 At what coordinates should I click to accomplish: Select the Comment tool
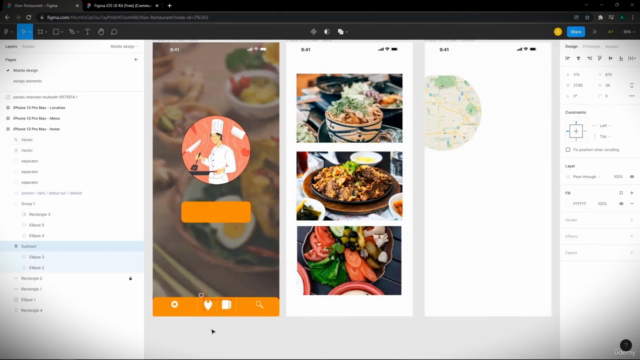[x=114, y=32]
